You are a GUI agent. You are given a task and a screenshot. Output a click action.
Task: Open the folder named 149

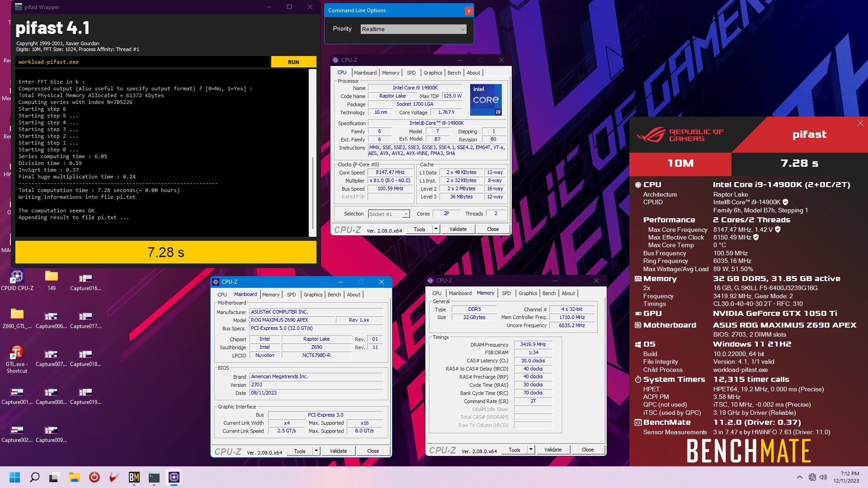(52, 280)
